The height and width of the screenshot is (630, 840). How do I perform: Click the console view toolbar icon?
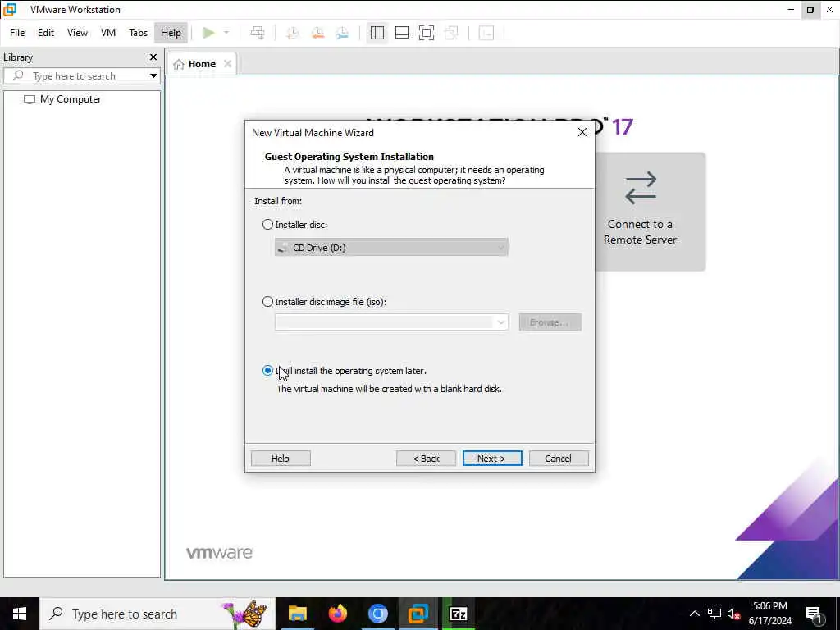tap(486, 33)
